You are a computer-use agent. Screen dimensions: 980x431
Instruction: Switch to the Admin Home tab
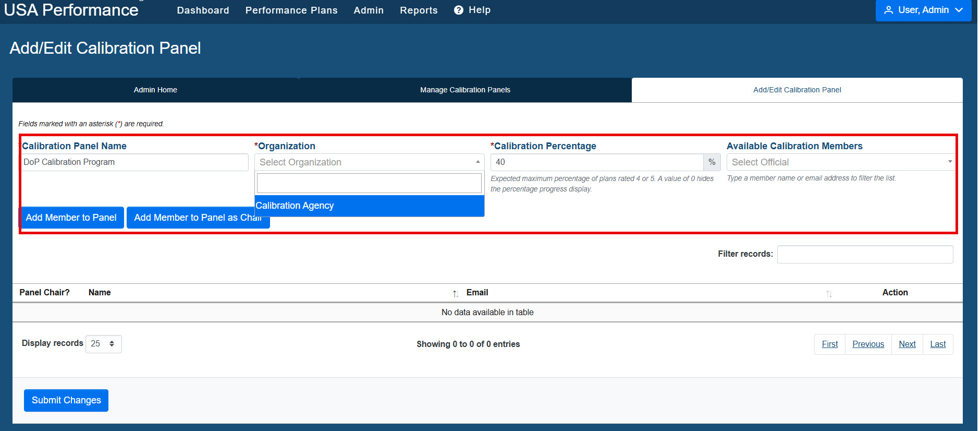pyautogui.click(x=155, y=90)
